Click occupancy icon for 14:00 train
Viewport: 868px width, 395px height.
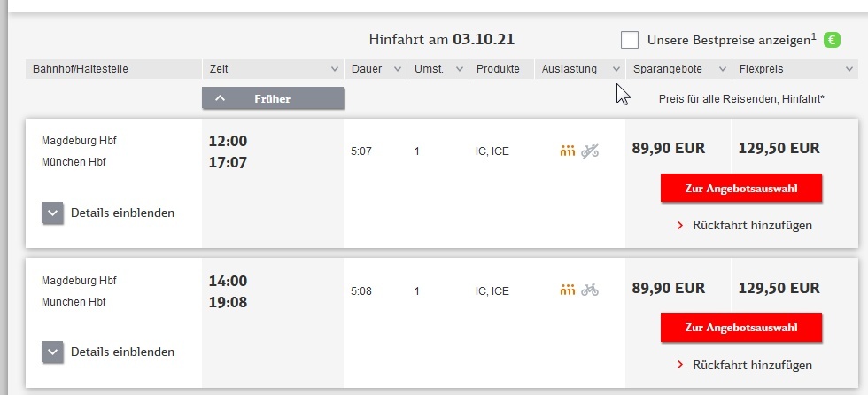point(568,290)
